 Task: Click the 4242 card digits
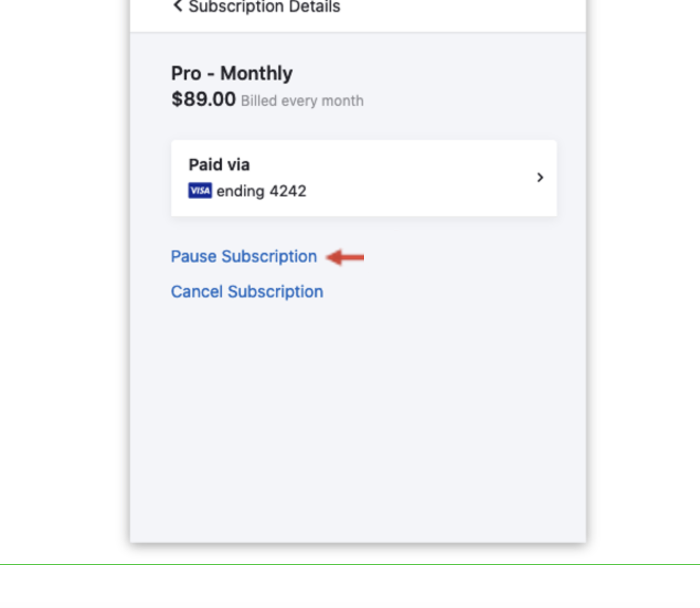(x=288, y=191)
